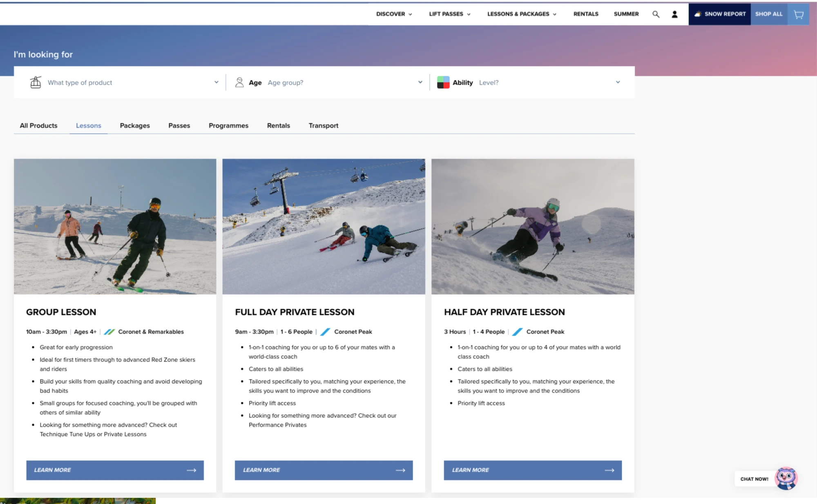Image resolution: width=817 pixels, height=504 pixels.
Task: Switch to the Packages tab
Action: (135, 125)
